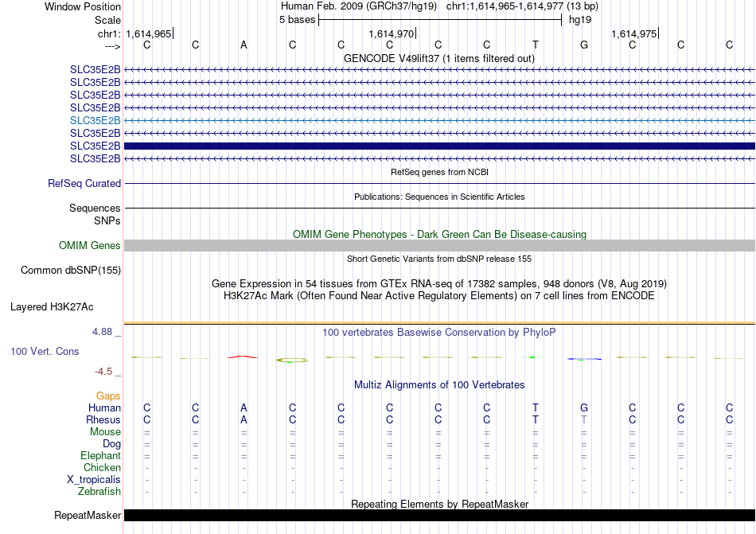Click the "Zebrafish" species label
Image resolution: width=756 pixels, height=534 pixels.
coord(99,492)
